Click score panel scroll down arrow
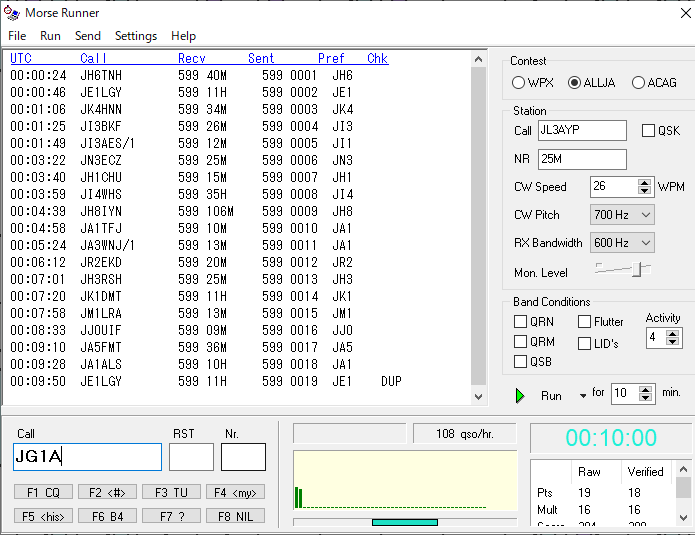Image resolution: width=695 pixels, height=535 pixels. pos(683,518)
